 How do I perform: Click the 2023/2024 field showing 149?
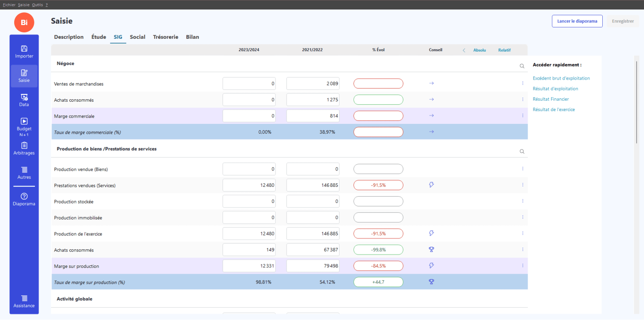point(249,249)
